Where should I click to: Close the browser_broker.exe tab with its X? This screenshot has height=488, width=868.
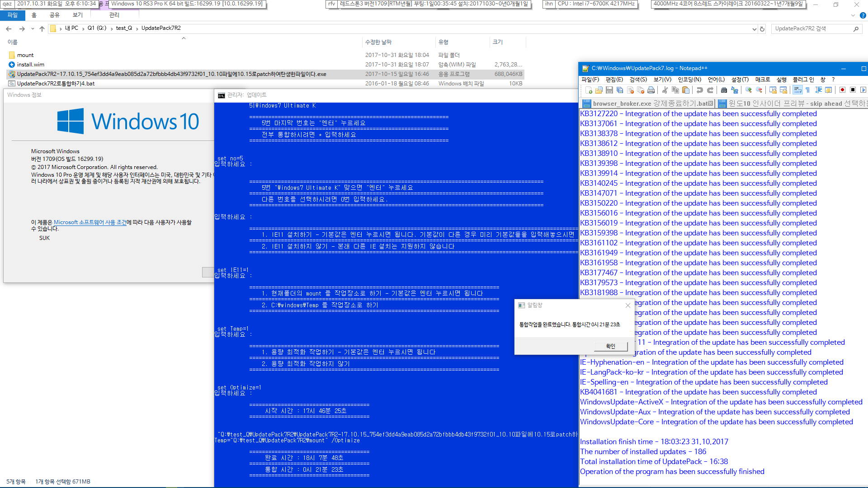tap(710, 103)
